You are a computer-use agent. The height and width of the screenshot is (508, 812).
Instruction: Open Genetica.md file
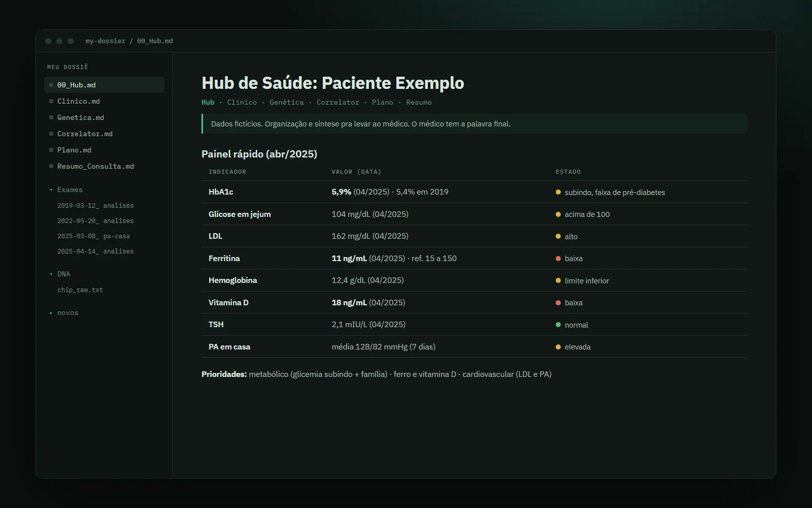click(x=104, y=117)
